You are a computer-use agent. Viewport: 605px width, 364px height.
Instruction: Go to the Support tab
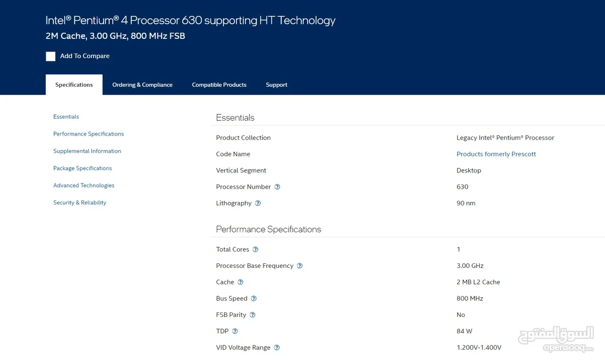[x=276, y=84]
